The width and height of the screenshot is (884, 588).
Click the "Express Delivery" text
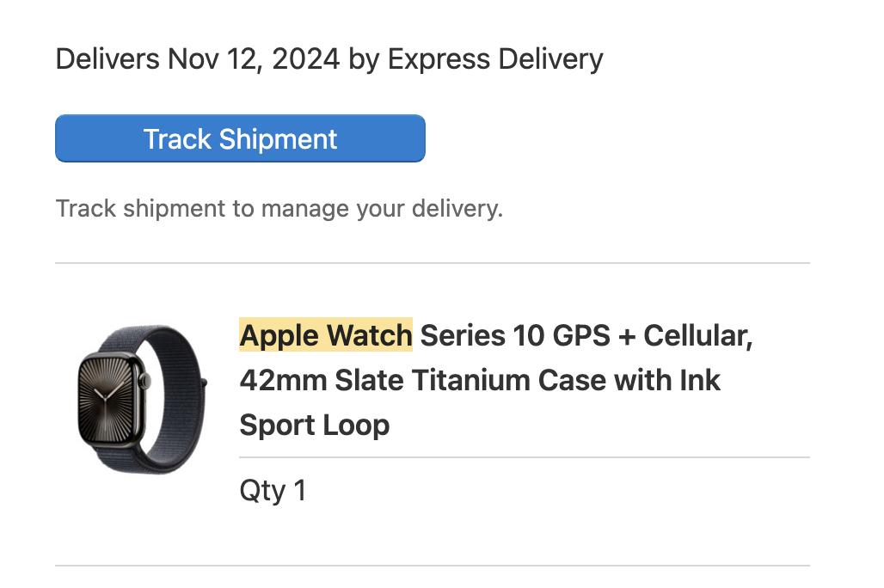click(x=495, y=59)
